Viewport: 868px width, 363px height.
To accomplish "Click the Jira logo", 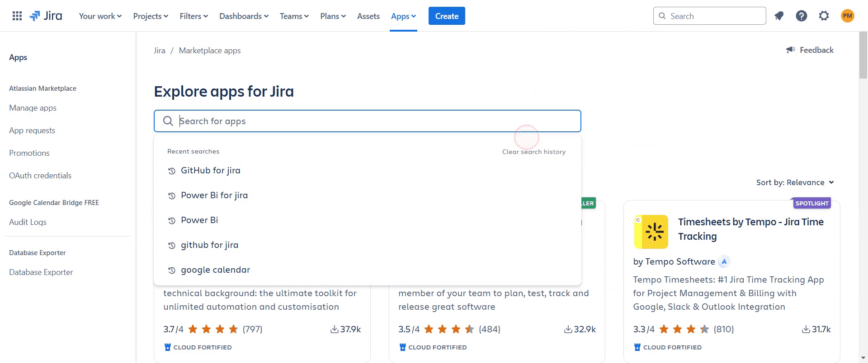I will point(46,16).
